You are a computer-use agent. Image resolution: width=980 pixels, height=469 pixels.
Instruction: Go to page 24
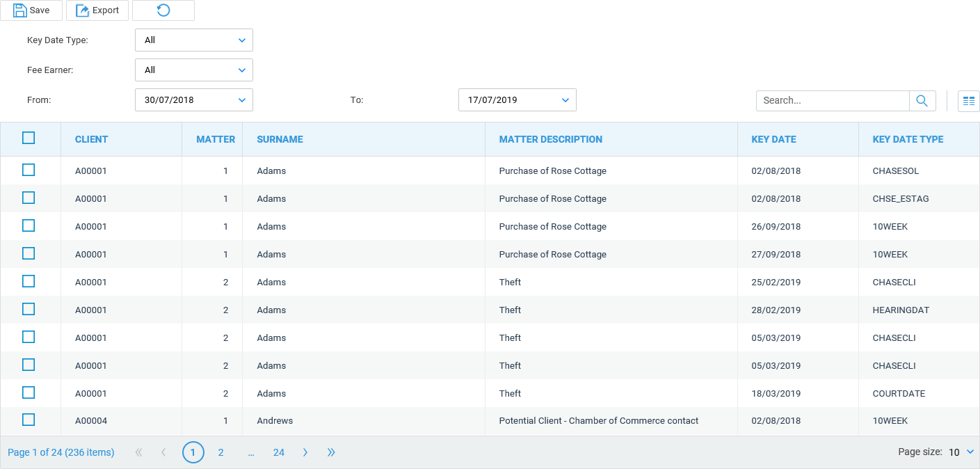point(278,452)
